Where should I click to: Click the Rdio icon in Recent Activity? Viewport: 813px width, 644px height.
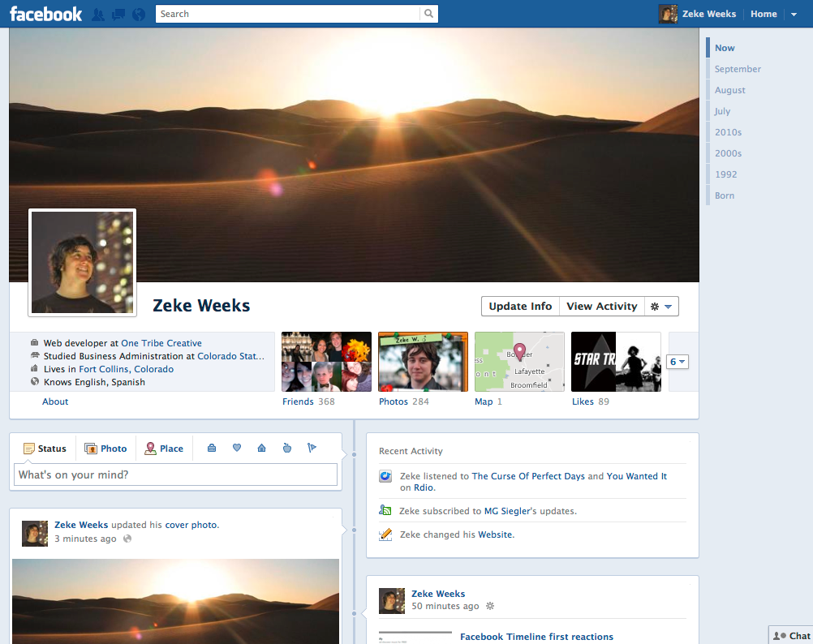click(385, 476)
